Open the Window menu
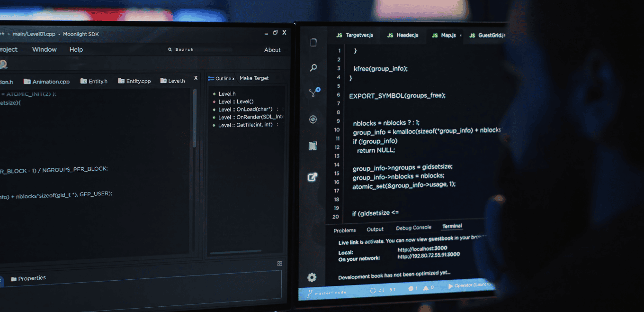This screenshot has width=644, height=312. point(44,49)
